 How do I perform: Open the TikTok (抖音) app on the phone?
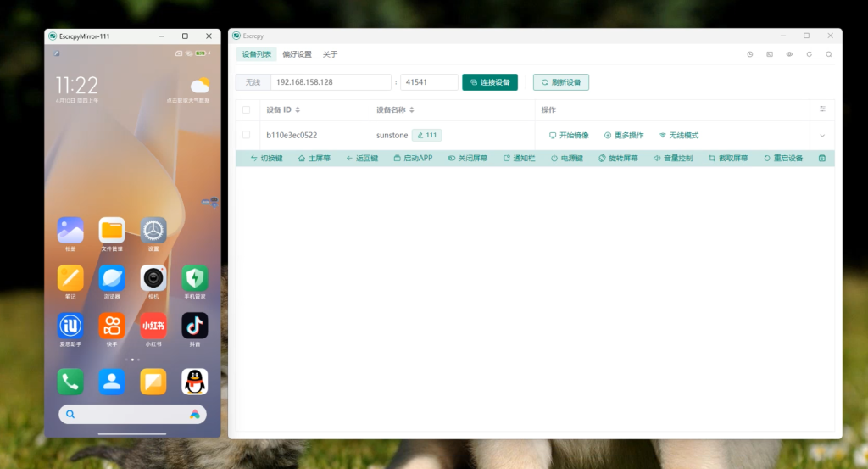point(195,327)
